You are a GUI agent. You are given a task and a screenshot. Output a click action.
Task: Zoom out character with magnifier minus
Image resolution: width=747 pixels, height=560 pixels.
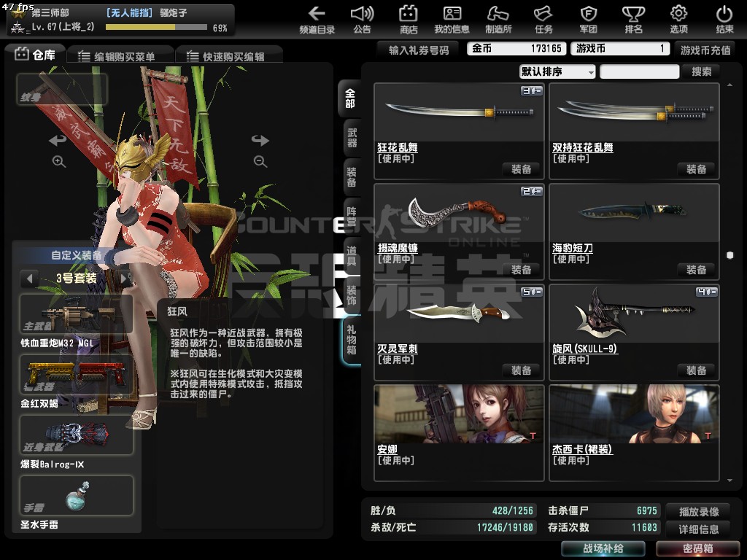(x=260, y=161)
